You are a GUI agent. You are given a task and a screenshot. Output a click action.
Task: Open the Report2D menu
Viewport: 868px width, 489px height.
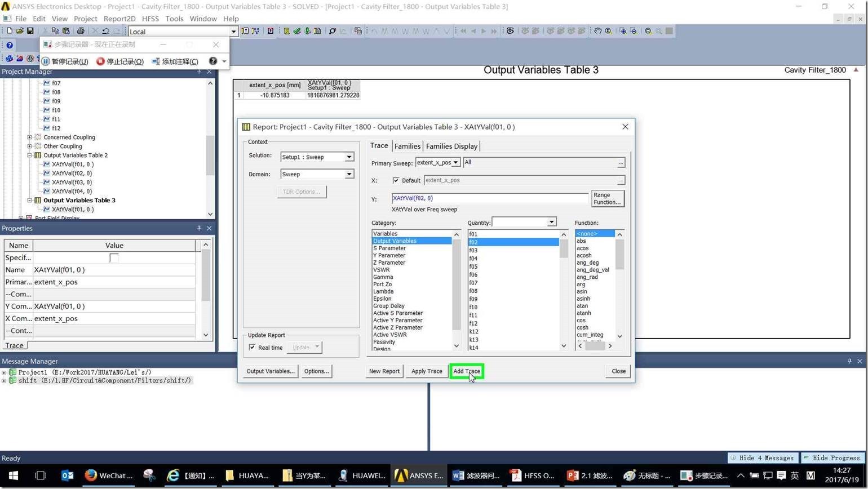(119, 19)
